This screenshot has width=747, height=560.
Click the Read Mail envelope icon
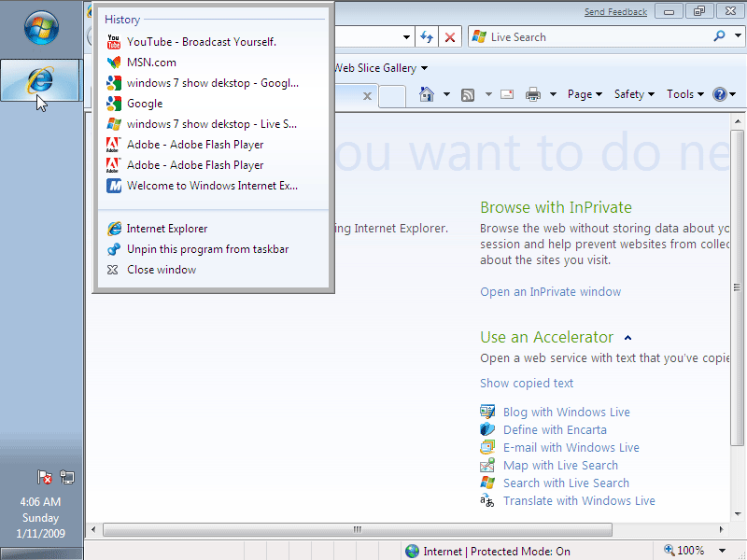coord(507,94)
